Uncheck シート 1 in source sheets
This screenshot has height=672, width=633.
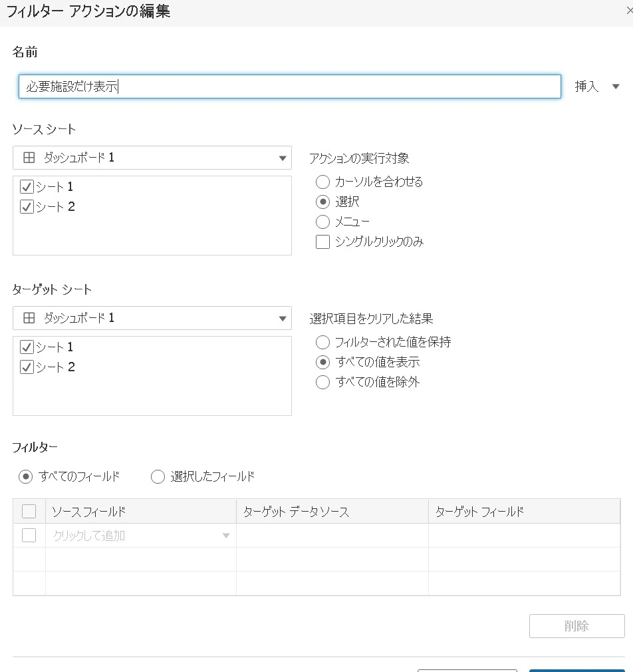pos(27,187)
